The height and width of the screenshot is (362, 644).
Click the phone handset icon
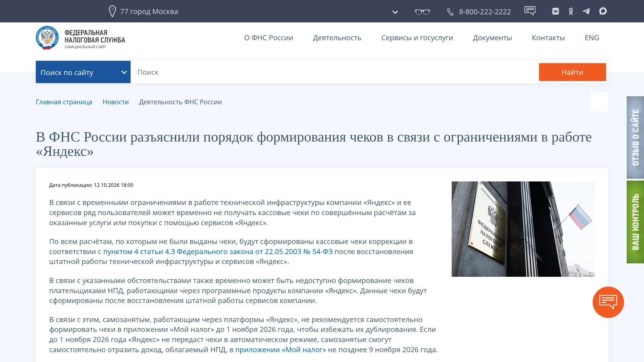(x=450, y=12)
